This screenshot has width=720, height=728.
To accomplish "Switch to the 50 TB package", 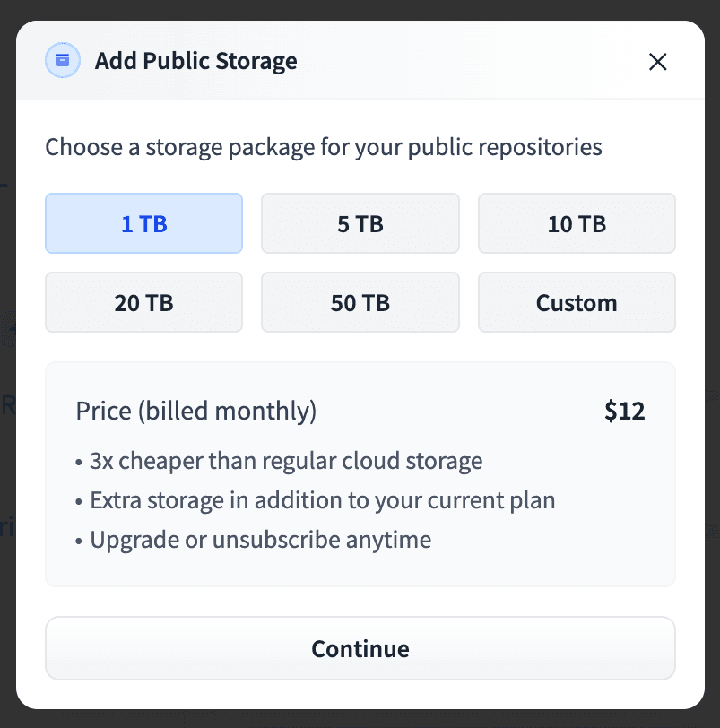I will click(x=360, y=302).
